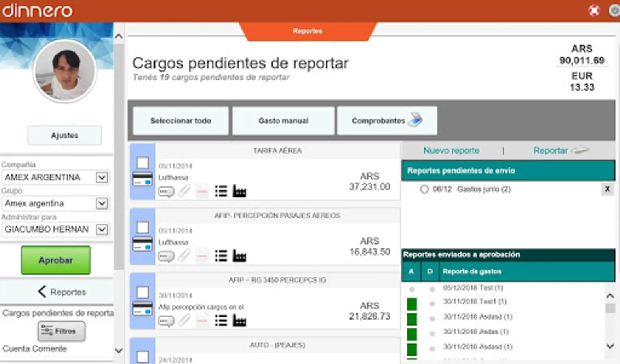The height and width of the screenshot is (364, 620).
Task: Open list icon on 16,843.50 charge
Action: point(221,256)
